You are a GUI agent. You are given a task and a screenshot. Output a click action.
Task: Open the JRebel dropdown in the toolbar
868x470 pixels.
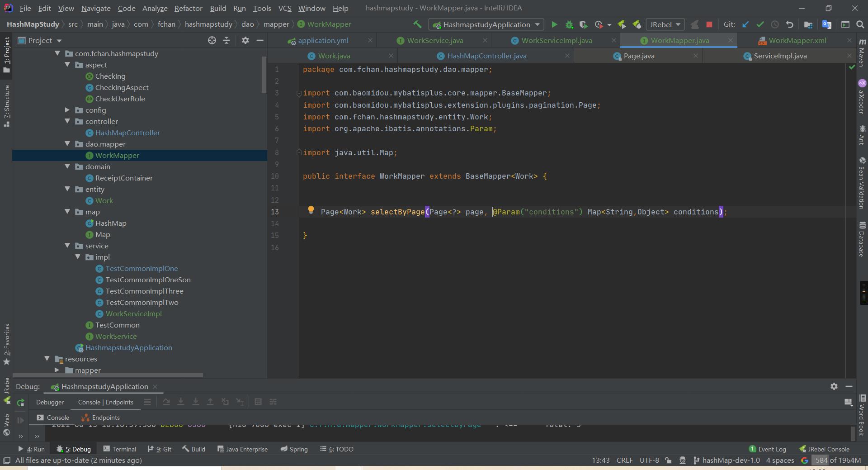click(665, 24)
